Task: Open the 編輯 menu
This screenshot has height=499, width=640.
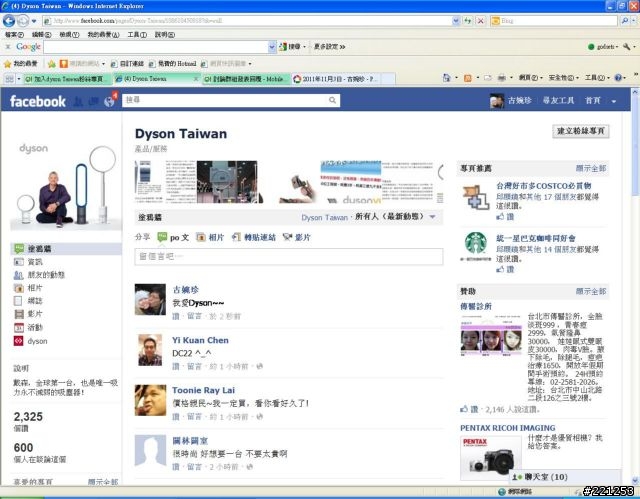Action: (42, 35)
